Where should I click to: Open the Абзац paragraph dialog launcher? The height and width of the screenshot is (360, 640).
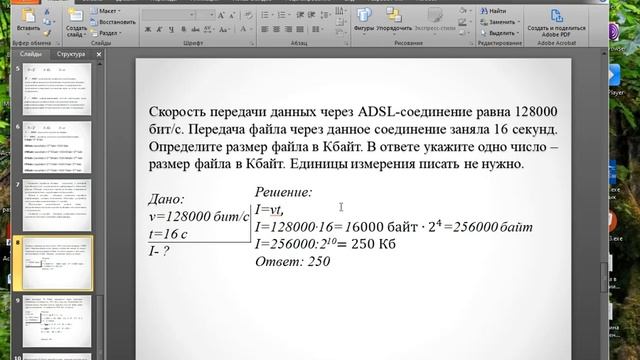[347, 43]
